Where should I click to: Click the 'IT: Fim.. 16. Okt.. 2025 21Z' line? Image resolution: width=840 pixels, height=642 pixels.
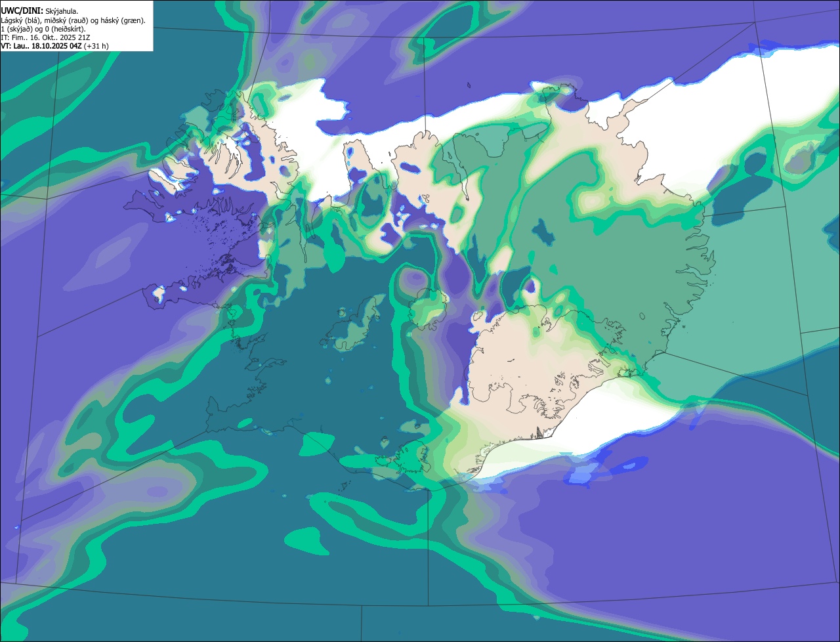pos(45,37)
